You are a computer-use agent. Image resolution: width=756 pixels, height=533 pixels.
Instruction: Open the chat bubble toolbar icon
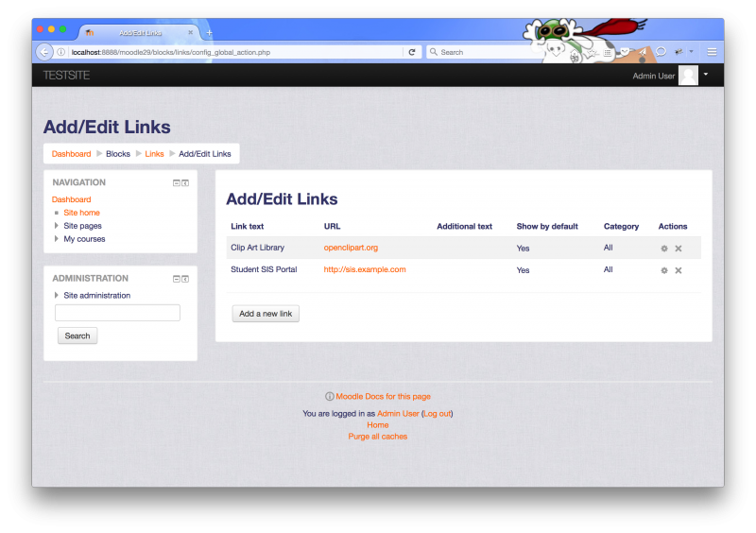661,52
